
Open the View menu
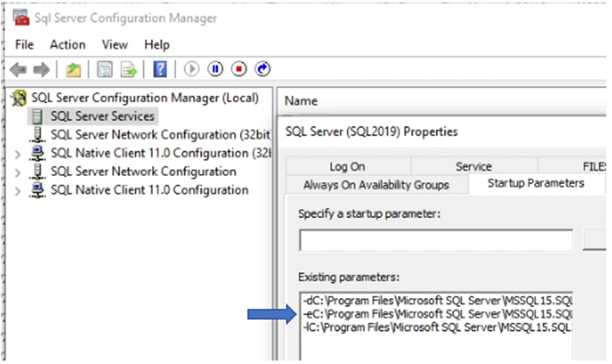tap(115, 45)
